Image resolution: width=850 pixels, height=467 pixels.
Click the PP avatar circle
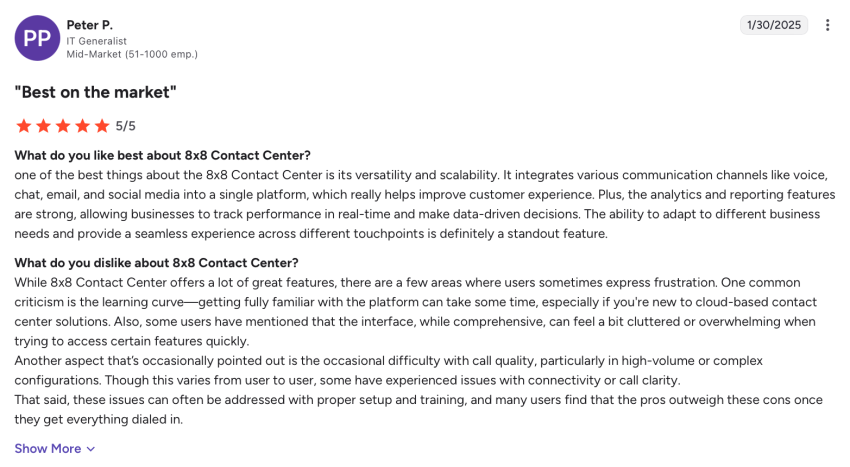pos(37,38)
